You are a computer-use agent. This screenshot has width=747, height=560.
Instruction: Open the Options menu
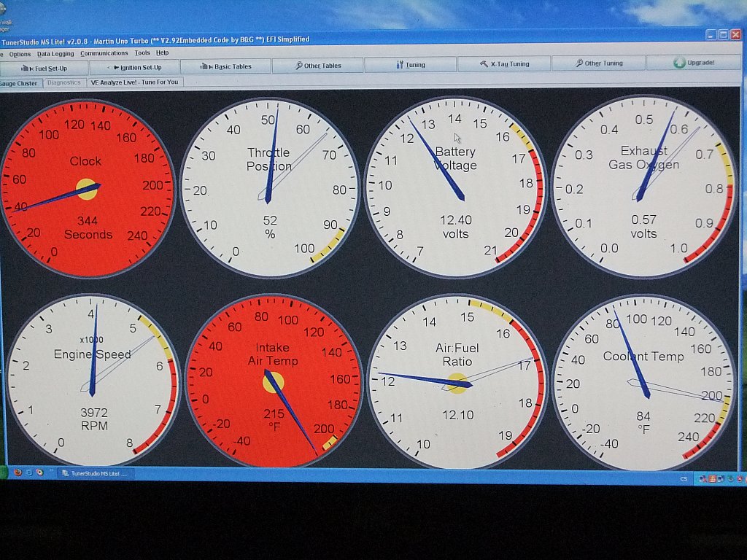click(20, 54)
